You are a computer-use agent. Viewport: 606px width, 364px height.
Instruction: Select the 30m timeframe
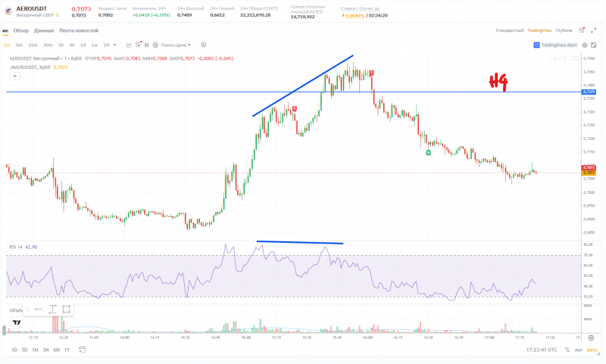coord(48,45)
